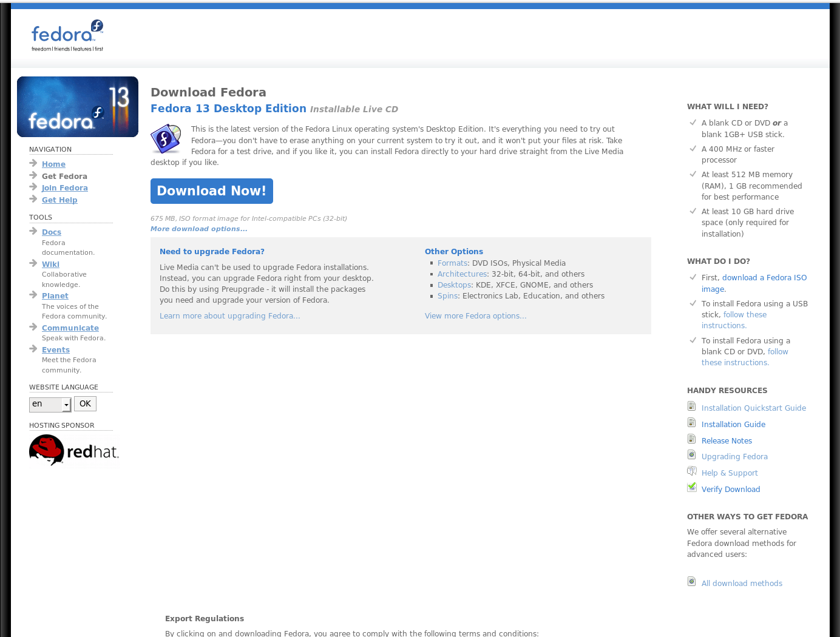Click the Help & Support chat icon
Viewport: 840px width, 637px height.
click(x=692, y=471)
